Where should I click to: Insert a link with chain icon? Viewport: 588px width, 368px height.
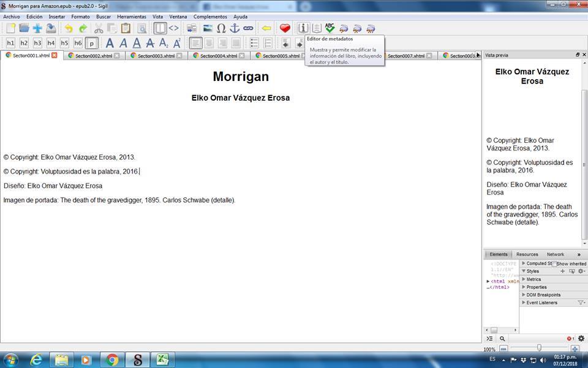pos(248,28)
